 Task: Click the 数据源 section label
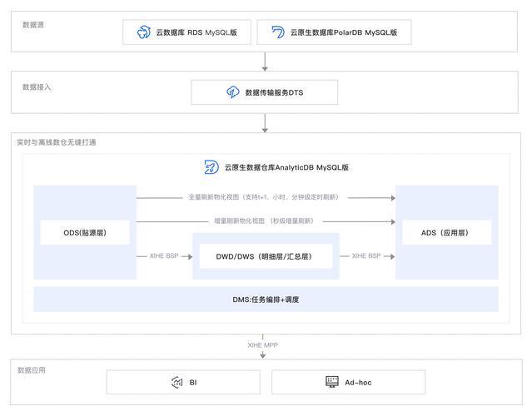point(33,25)
